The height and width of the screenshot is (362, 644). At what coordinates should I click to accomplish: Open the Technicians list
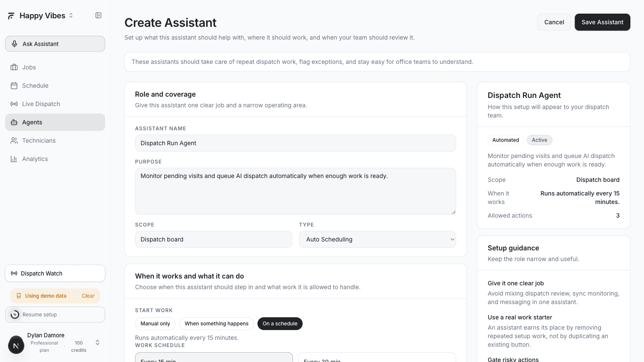click(39, 140)
